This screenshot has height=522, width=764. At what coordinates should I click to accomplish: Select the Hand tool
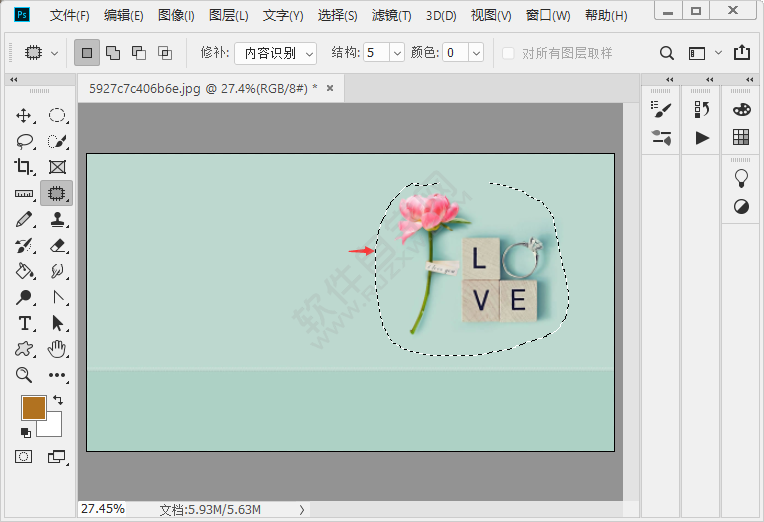pyautogui.click(x=57, y=349)
